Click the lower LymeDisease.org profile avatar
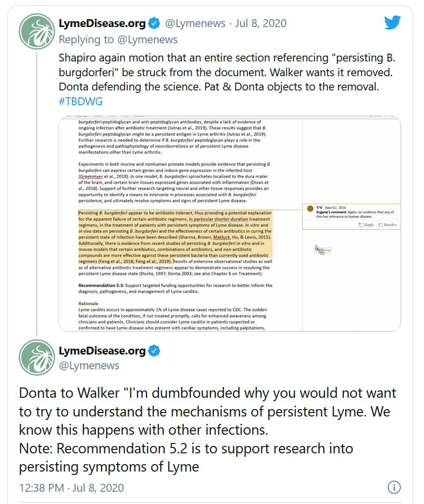 (36, 357)
